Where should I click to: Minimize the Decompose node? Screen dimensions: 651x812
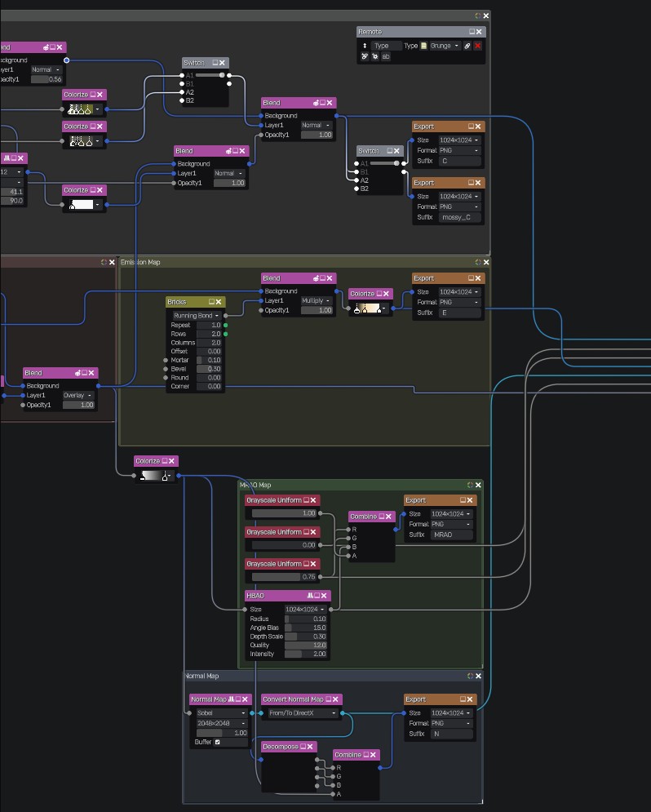coord(303,746)
